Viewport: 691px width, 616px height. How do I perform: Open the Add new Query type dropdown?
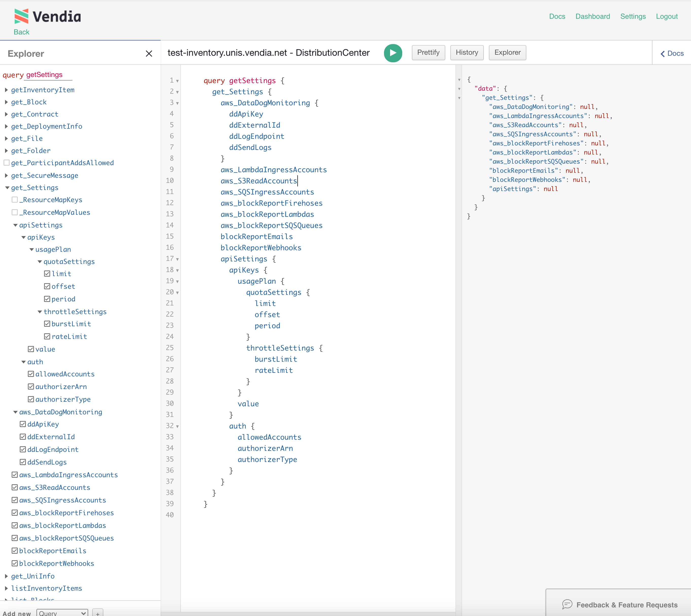(x=62, y=613)
